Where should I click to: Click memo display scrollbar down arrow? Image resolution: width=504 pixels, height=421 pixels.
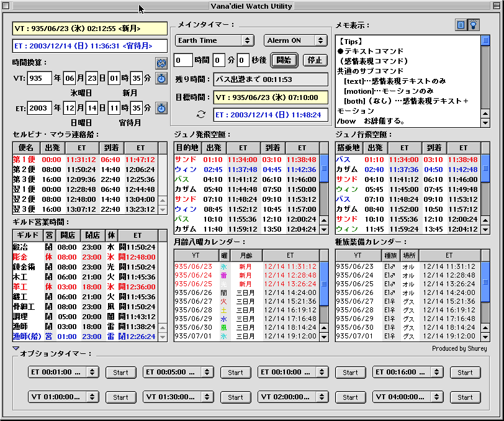[x=485, y=122]
